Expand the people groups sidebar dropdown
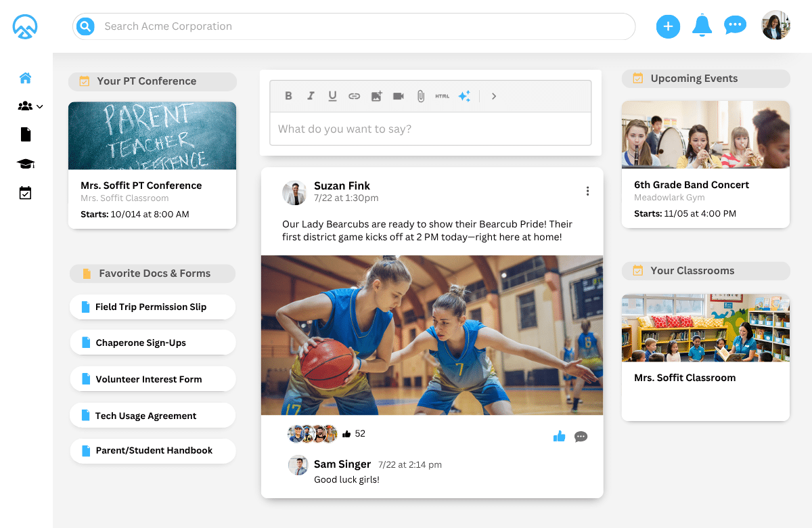 pos(30,106)
